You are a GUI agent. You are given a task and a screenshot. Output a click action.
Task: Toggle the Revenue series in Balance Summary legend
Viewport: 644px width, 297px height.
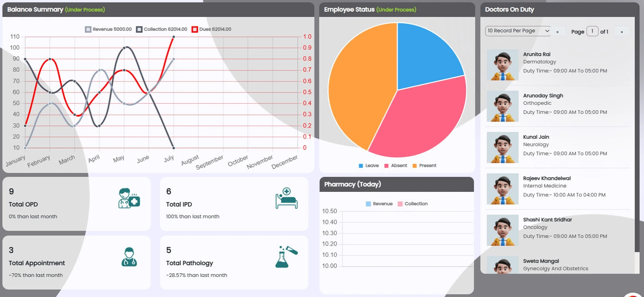pyautogui.click(x=109, y=29)
